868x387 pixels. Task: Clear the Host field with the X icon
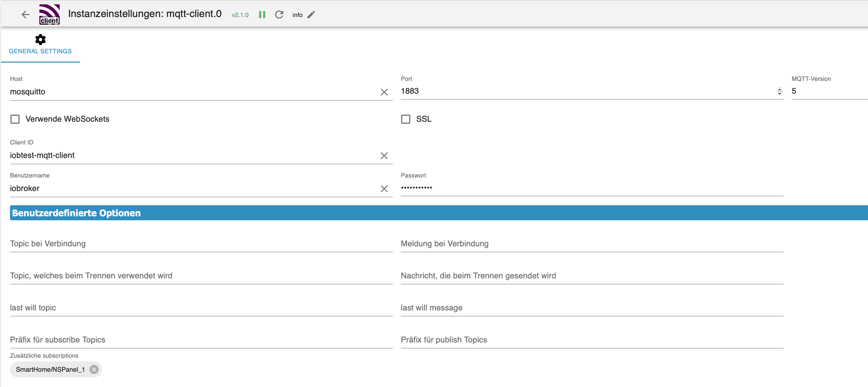click(x=384, y=92)
